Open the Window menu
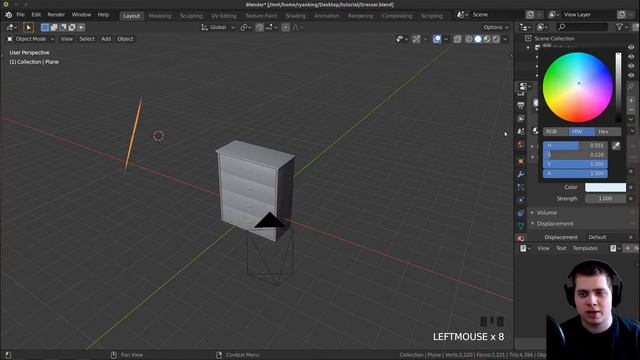 click(x=81, y=15)
